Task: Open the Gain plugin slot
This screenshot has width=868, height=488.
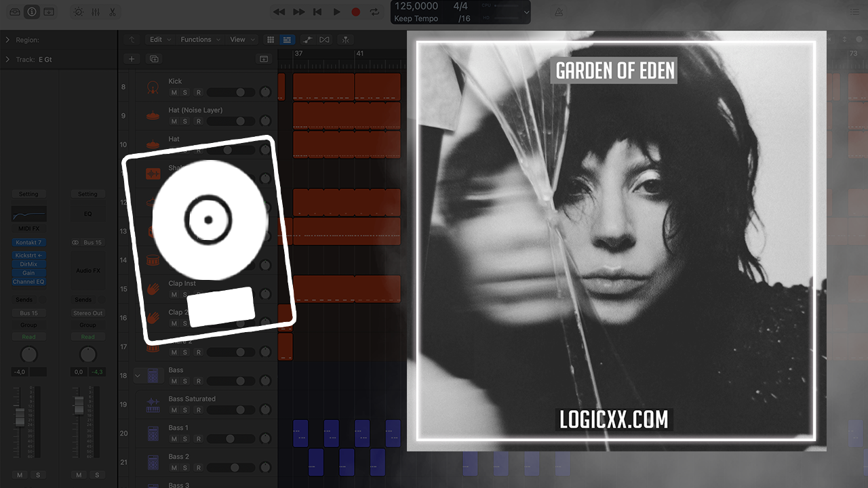Action: coord(29,273)
